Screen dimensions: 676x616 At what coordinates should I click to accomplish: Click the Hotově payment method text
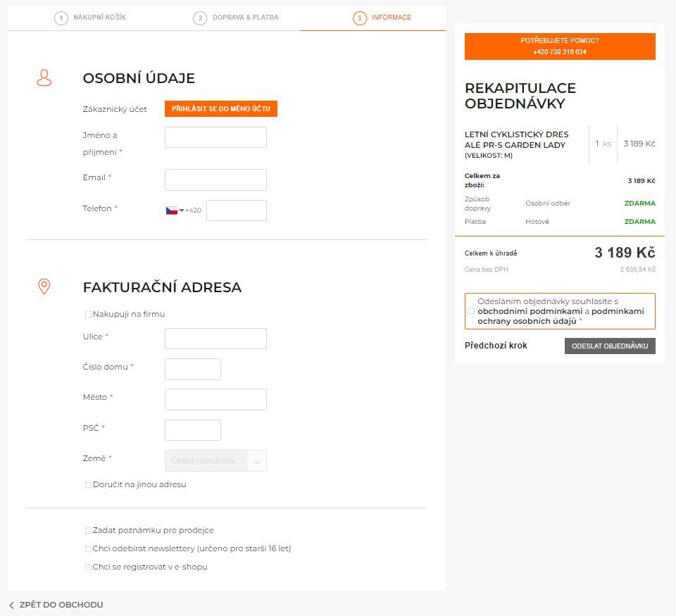[537, 222]
